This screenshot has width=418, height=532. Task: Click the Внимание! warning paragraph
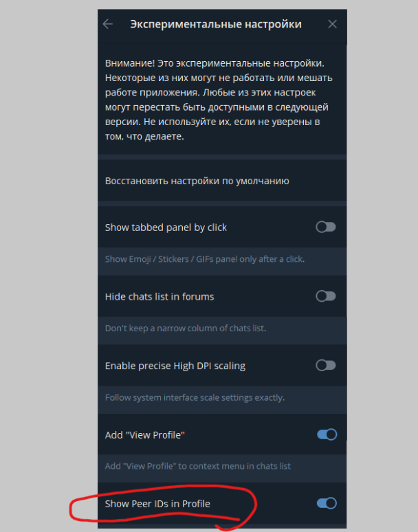coord(219,100)
